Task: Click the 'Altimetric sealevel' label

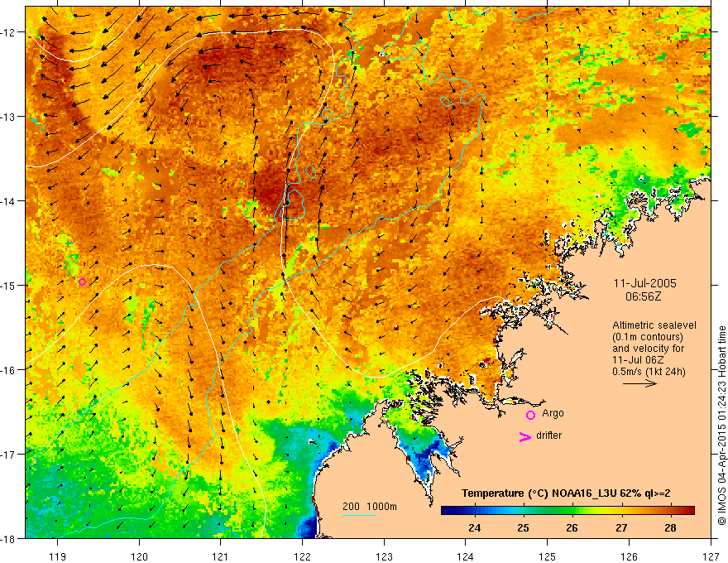Action: click(654, 325)
